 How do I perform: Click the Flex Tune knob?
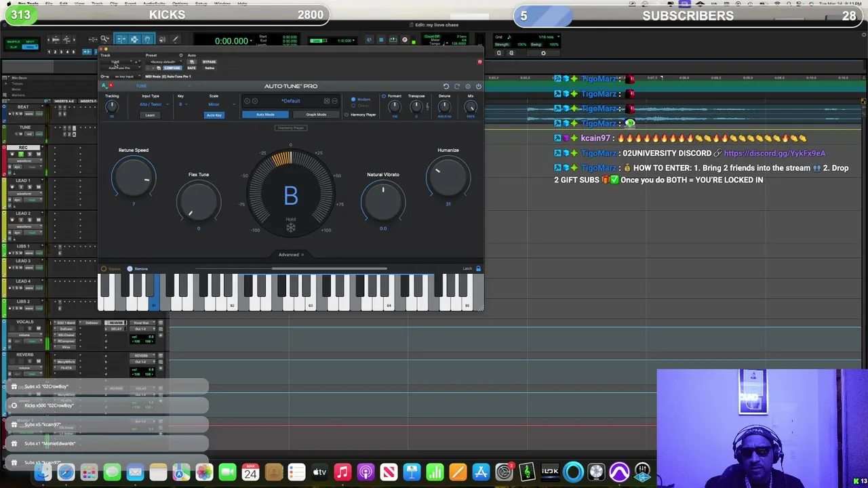199,201
